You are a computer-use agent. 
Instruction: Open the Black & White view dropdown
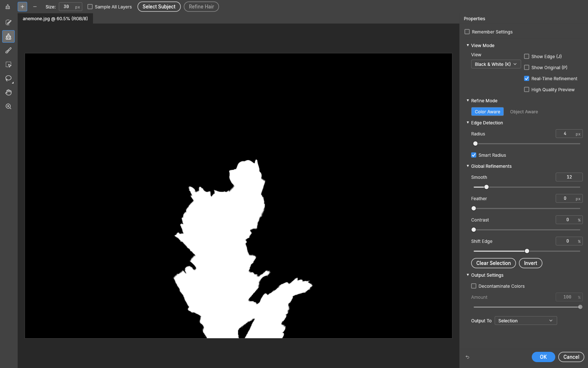[x=496, y=64]
